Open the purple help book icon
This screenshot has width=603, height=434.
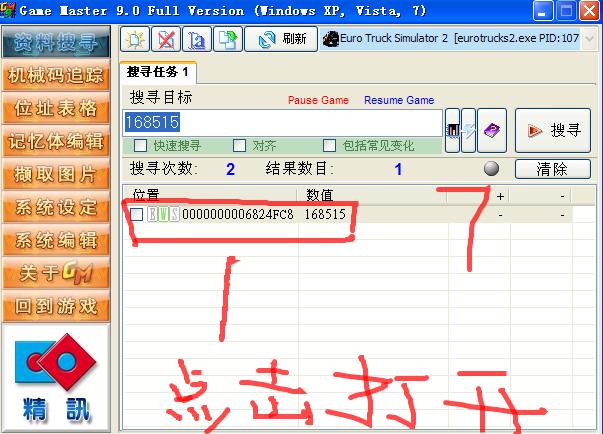click(x=492, y=130)
